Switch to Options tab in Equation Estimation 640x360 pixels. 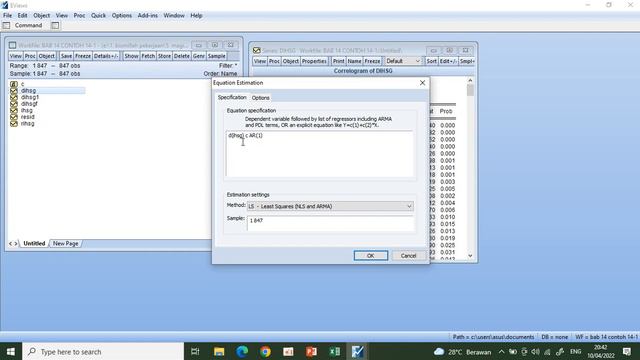tap(260, 98)
